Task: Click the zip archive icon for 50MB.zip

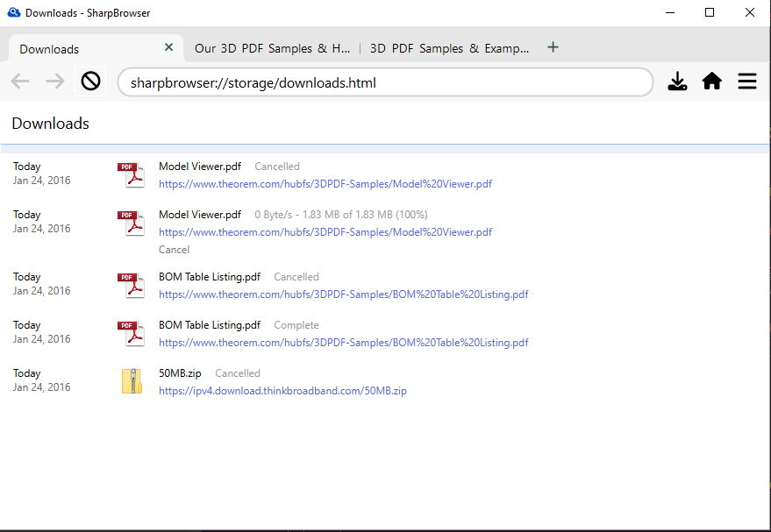Action: [132, 381]
